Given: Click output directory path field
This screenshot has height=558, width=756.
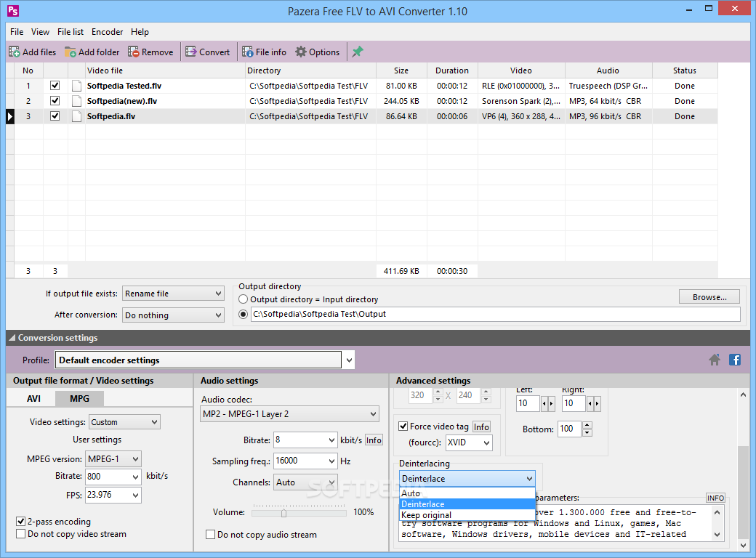Looking at the screenshot, I should coord(496,314).
